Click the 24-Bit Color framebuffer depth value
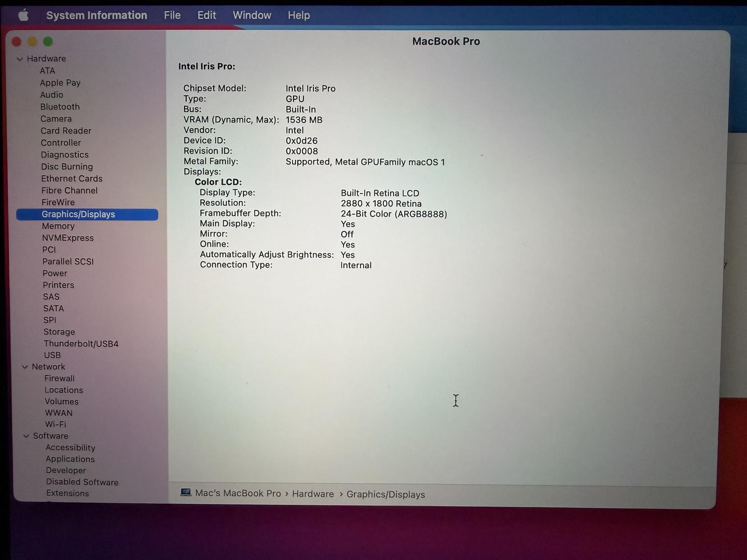The width and height of the screenshot is (747, 560). 394,214
